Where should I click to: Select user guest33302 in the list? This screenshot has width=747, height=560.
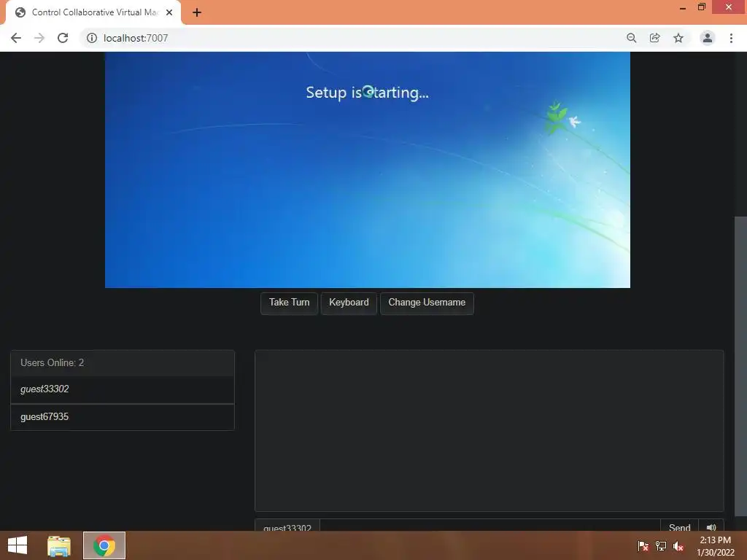pyautogui.click(x=123, y=389)
